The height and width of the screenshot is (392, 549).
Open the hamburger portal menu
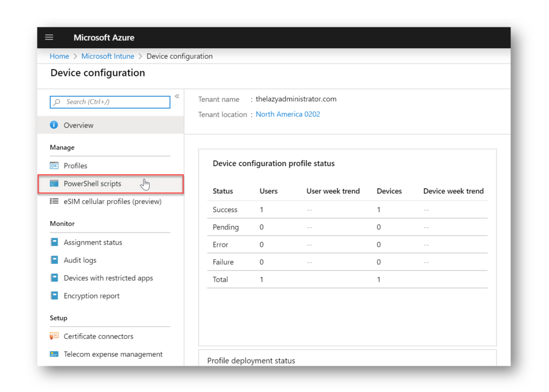point(49,37)
